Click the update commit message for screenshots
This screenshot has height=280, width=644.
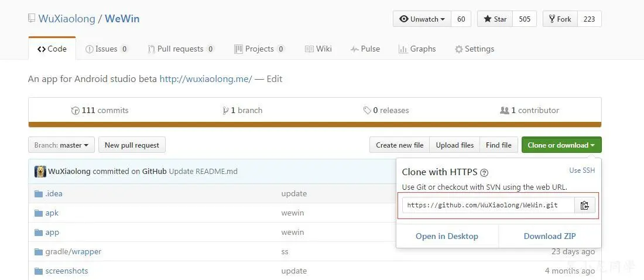(294, 271)
